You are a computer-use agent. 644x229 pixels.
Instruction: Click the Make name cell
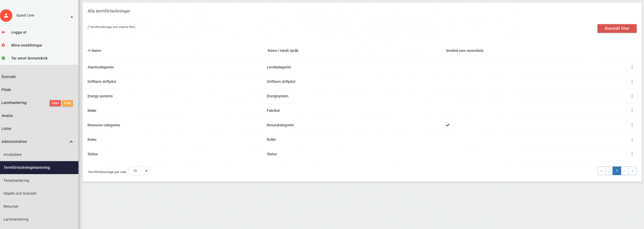click(92, 111)
